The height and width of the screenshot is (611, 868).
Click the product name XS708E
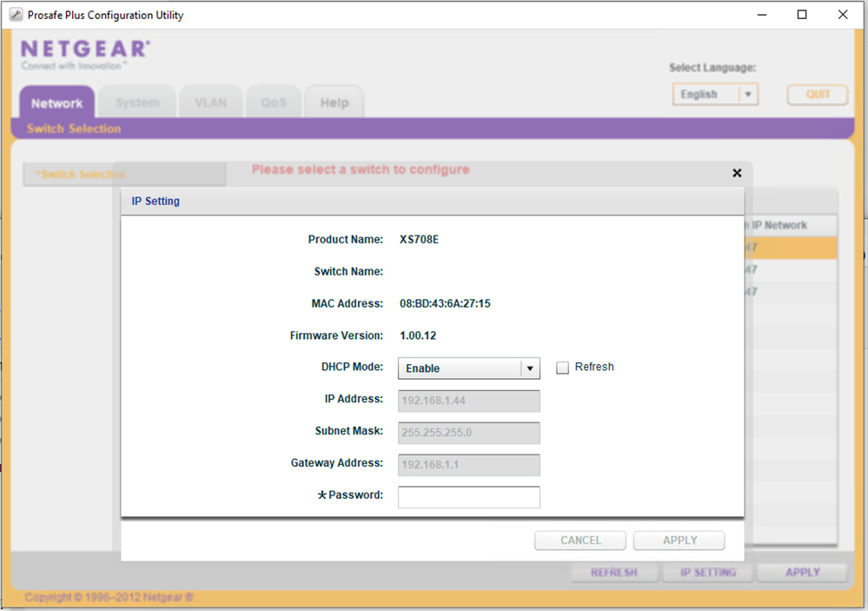pos(419,239)
